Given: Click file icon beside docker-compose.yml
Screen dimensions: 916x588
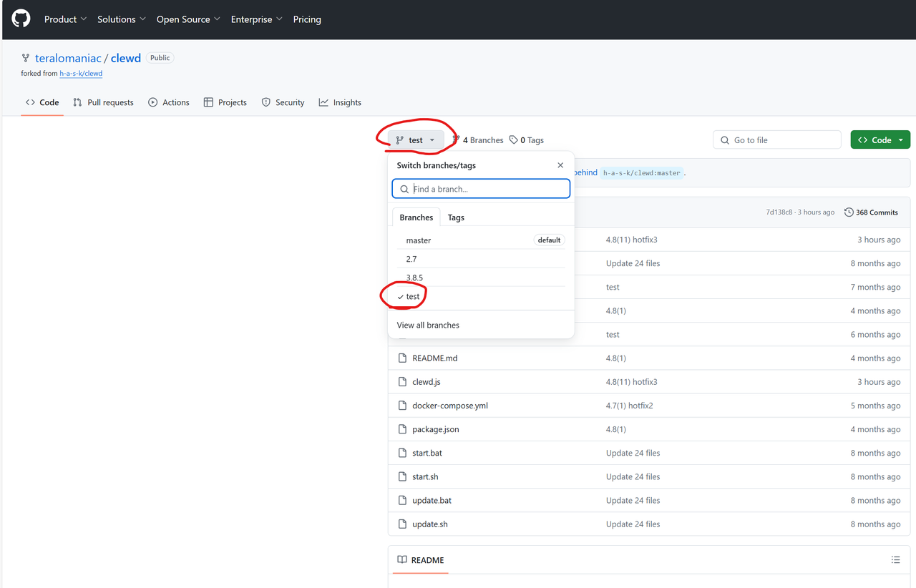Looking at the screenshot, I should (402, 406).
